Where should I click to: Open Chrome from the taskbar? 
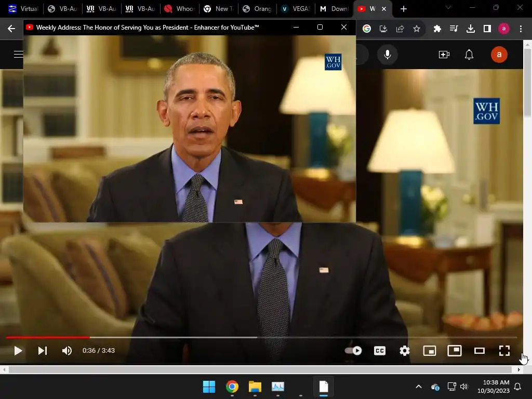(232, 387)
